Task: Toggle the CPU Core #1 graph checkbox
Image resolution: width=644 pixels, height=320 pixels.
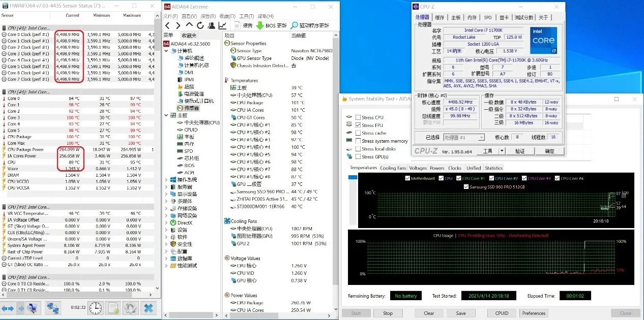Action: [458, 178]
